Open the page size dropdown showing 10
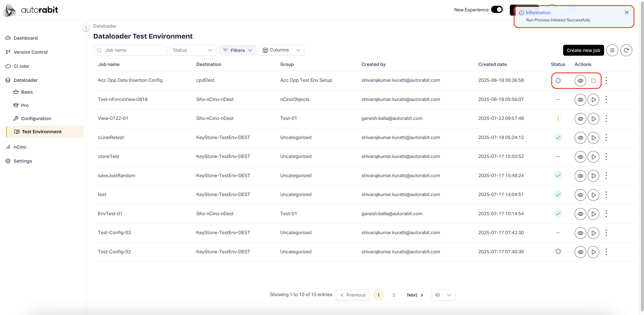This screenshot has height=315, width=644. click(443, 295)
